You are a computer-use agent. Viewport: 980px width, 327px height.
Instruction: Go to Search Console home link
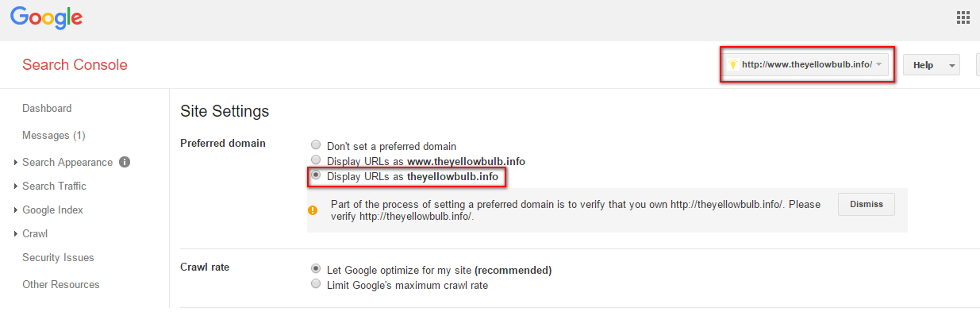point(75,65)
